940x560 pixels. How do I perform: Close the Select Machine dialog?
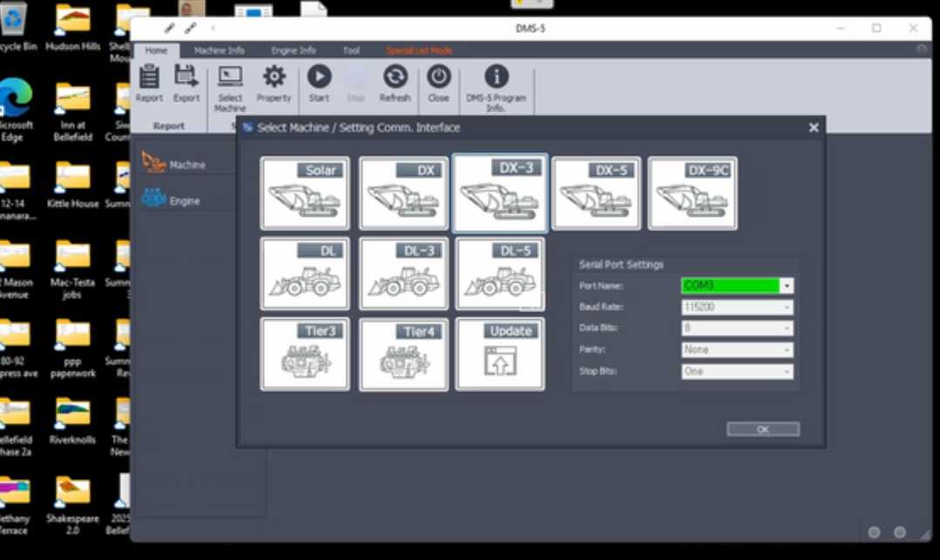tap(813, 128)
